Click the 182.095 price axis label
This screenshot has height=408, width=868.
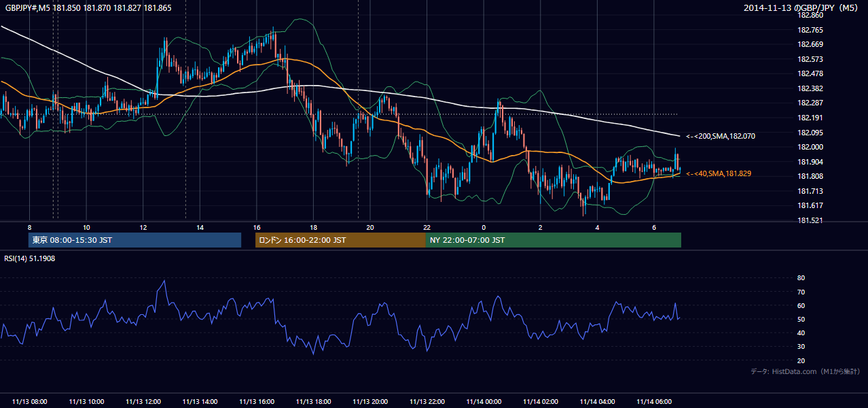point(811,133)
